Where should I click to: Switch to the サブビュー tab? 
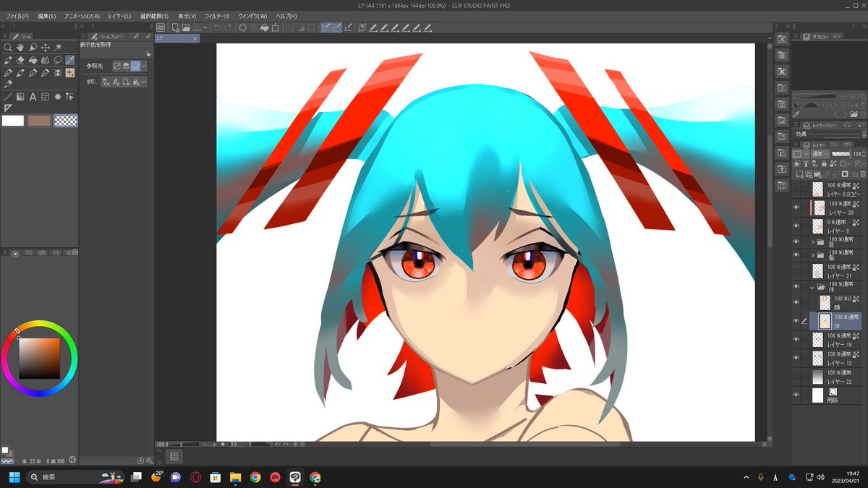(817, 36)
